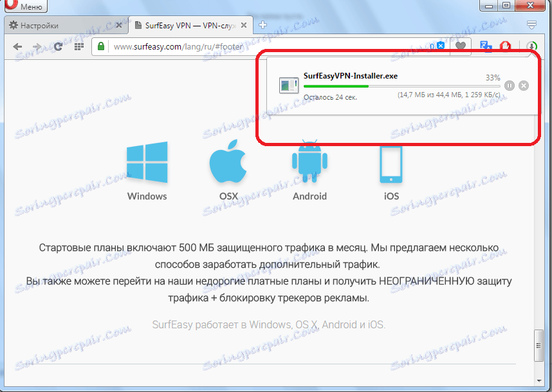The height and width of the screenshot is (392, 552).
Task: Go back to the previous page
Action: tap(17, 46)
